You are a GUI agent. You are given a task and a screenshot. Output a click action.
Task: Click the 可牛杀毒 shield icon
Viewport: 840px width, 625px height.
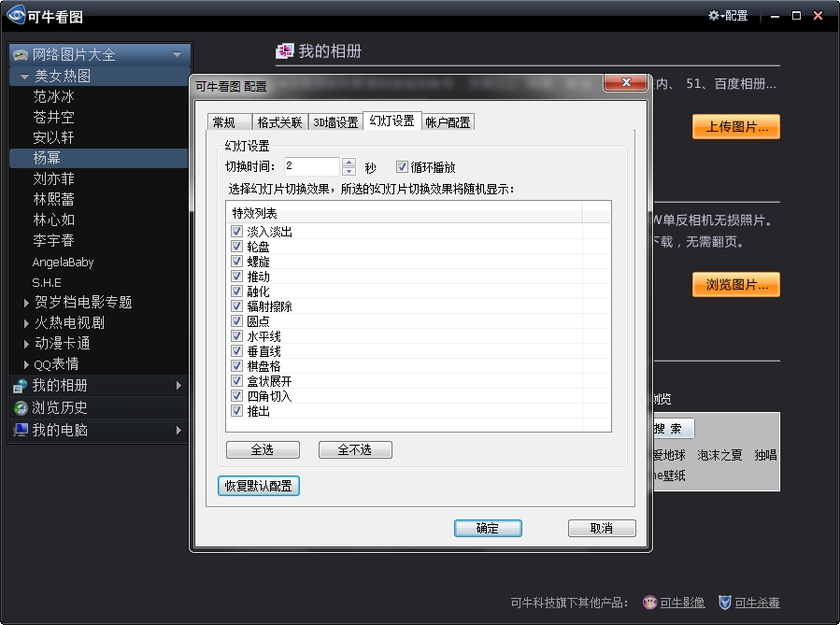(x=724, y=603)
